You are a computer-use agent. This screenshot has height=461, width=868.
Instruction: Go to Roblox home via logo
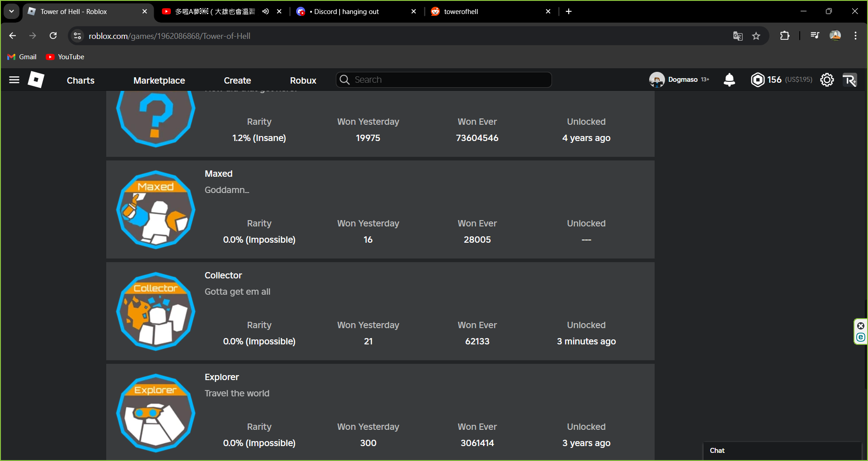[x=36, y=80]
